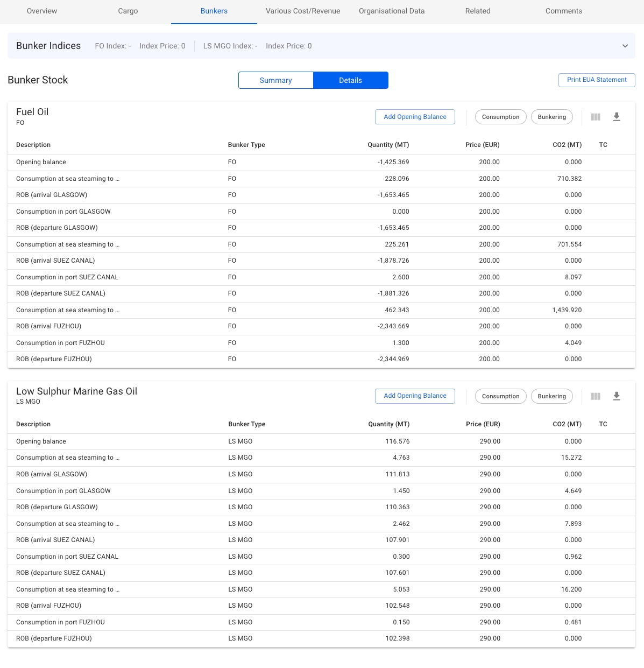
Task: Open the Overview tab
Action: click(x=42, y=11)
